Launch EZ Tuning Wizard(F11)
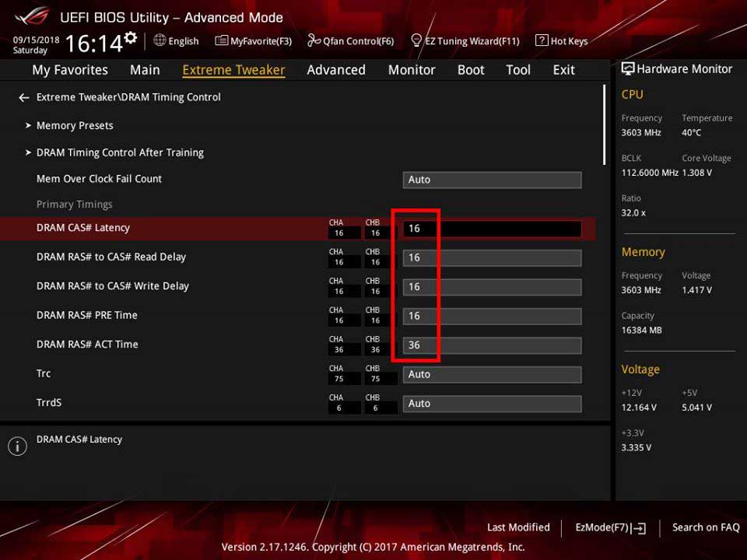Image resolution: width=747 pixels, height=560 pixels. tap(465, 41)
